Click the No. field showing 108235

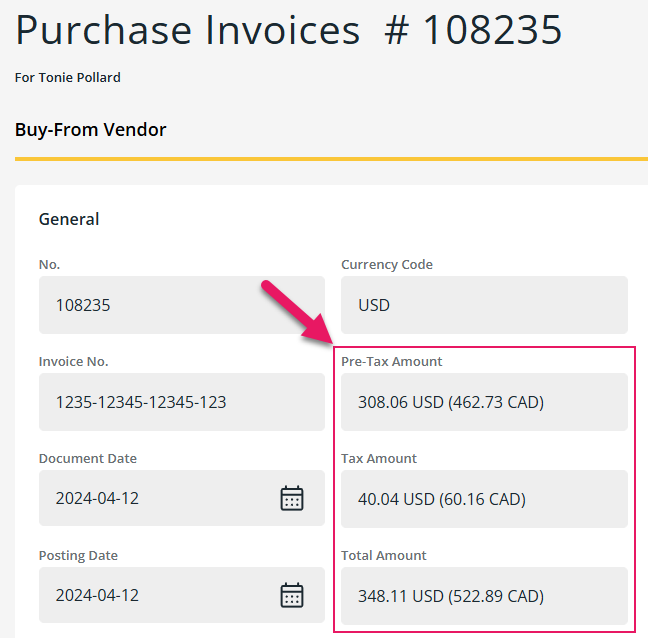[x=182, y=305]
